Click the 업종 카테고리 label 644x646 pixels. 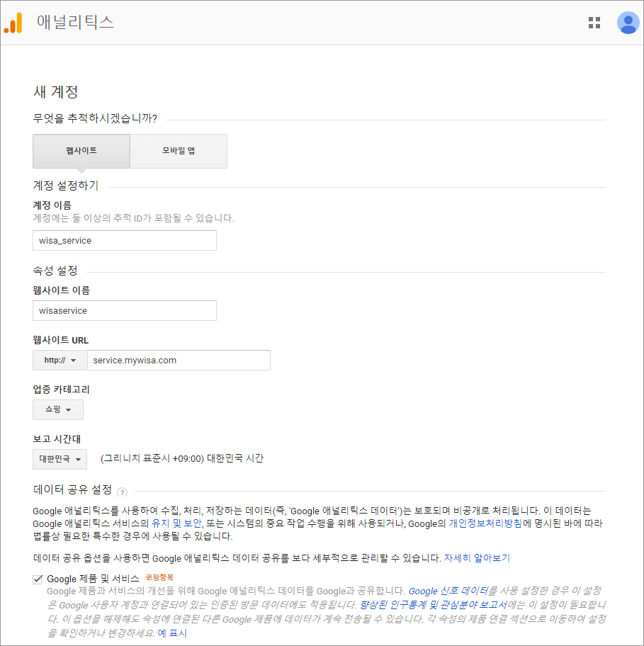[x=61, y=390]
